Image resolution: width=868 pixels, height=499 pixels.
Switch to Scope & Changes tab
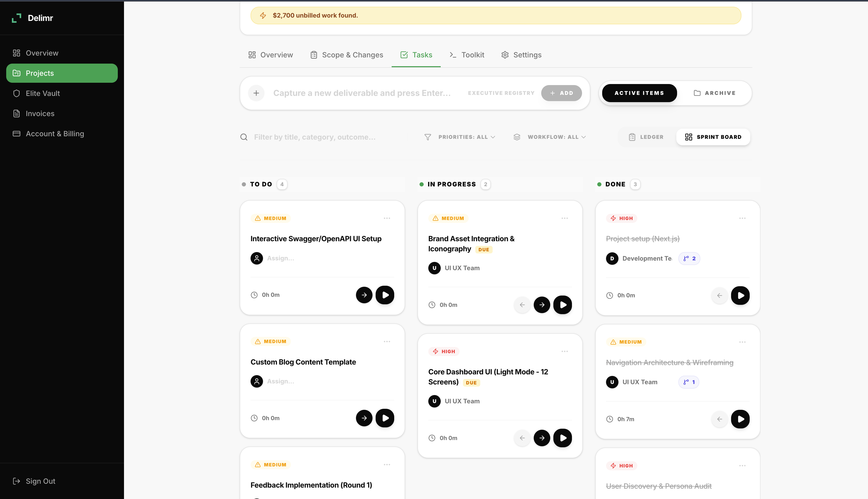tap(346, 55)
